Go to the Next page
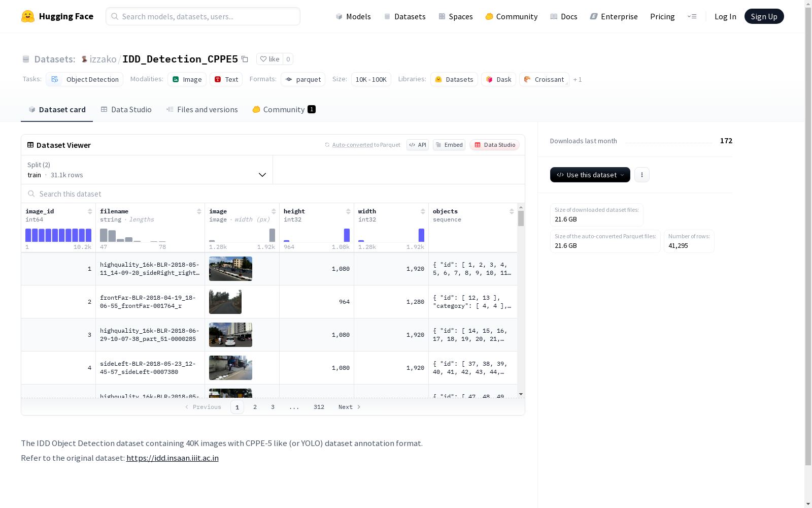 pyautogui.click(x=350, y=407)
